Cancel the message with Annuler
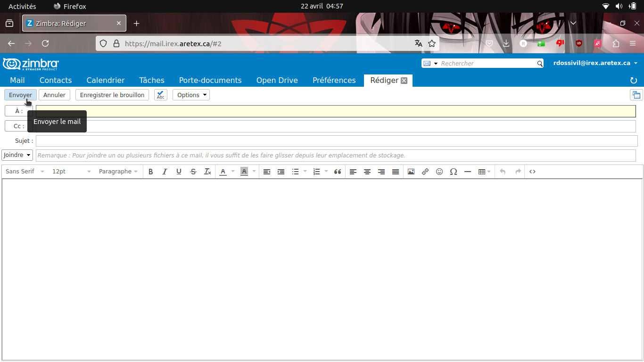Image resolution: width=644 pixels, height=362 pixels. 54,95
